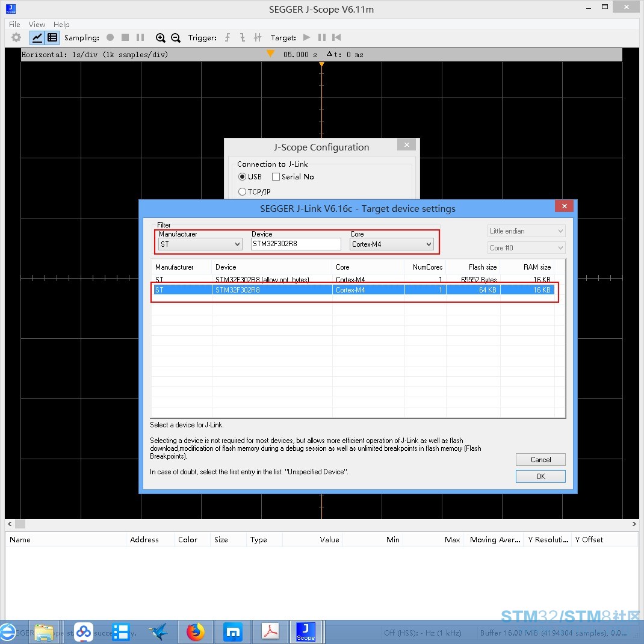The height and width of the screenshot is (644, 644).
Task: Run the target with the play icon
Action: 306,37
